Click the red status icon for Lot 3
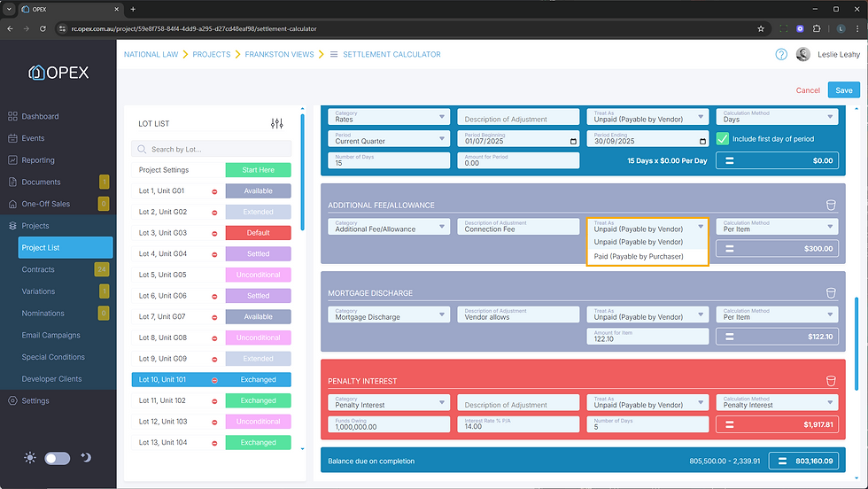This screenshot has width=868, height=489. click(214, 234)
